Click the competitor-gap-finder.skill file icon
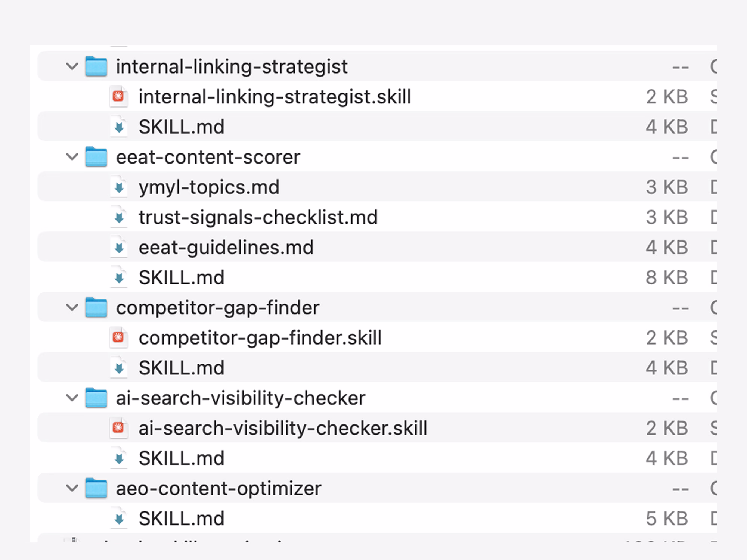The width and height of the screenshot is (747, 560). [119, 338]
